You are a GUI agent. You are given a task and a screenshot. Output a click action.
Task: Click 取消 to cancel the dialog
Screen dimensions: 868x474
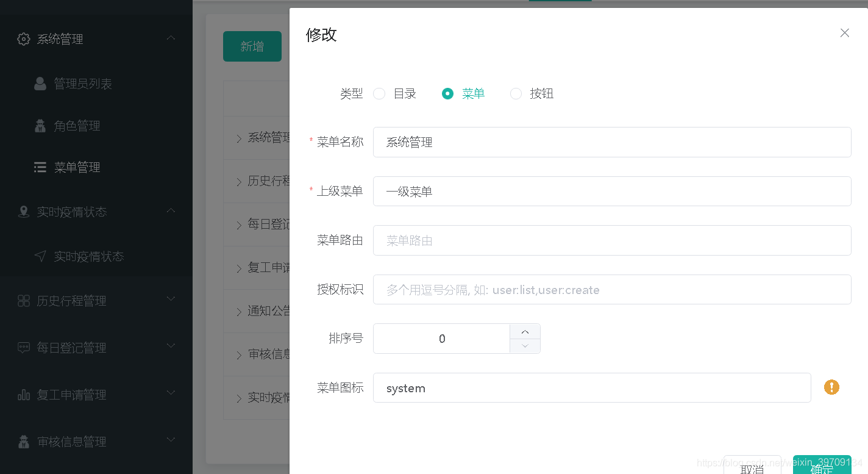(752, 465)
